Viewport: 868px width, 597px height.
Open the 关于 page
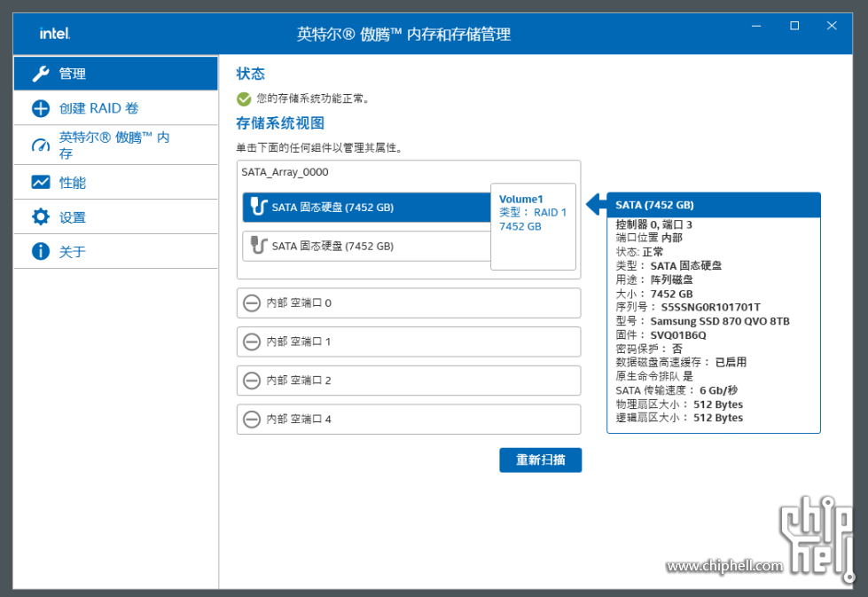click(115, 251)
